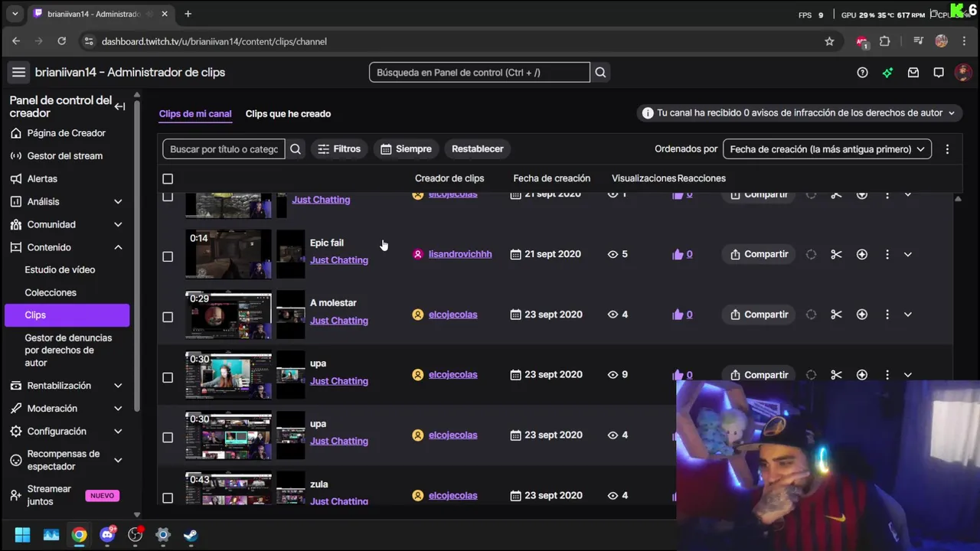Focus the Buscar por título o categoría field
980x551 pixels.
pyautogui.click(x=224, y=149)
